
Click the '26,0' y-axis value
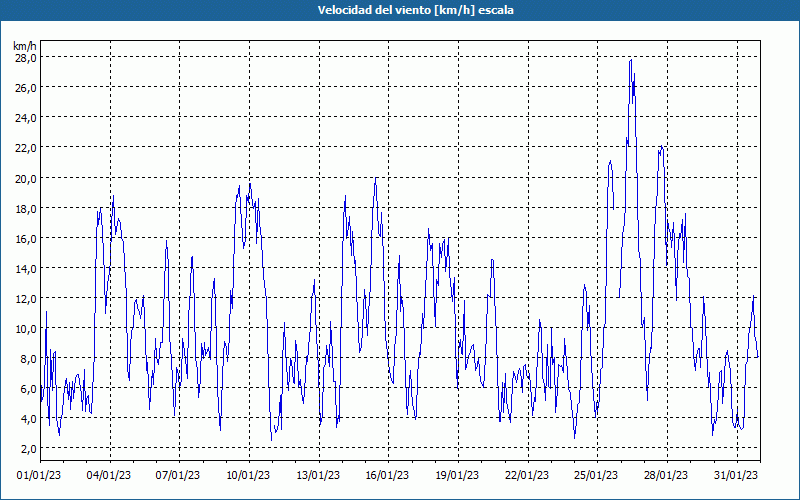(x=26, y=87)
